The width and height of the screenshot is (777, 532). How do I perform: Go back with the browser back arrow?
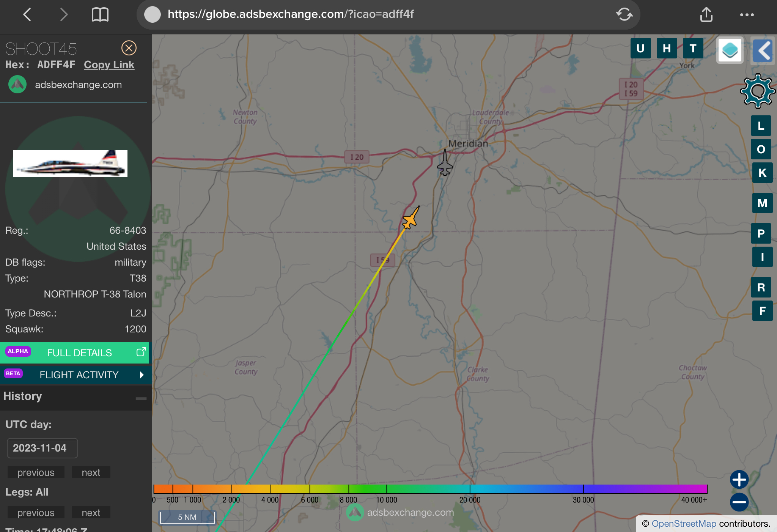(x=27, y=15)
